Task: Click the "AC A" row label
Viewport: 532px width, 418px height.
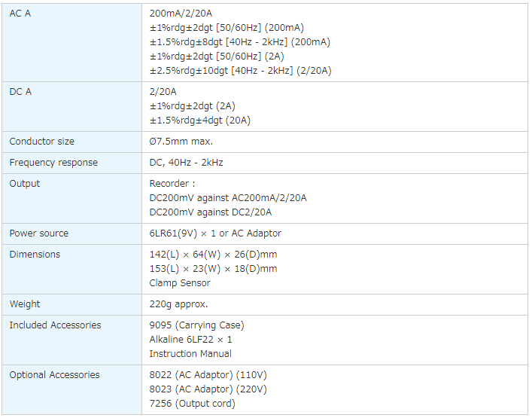Action: [x=20, y=14]
